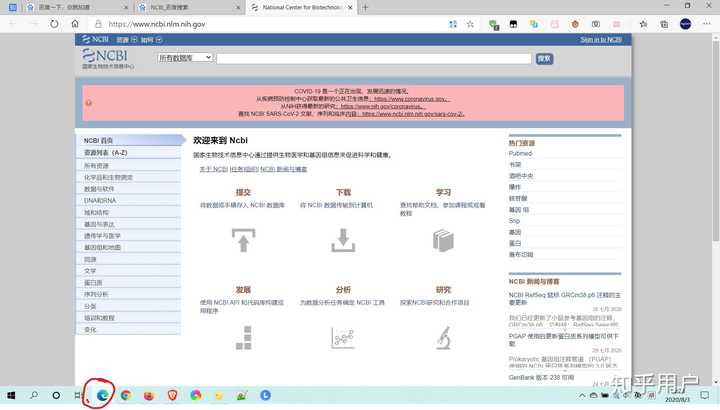Expand the 资源 menu in NCBI header
The width and height of the screenshot is (720, 410).
click(x=126, y=40)
